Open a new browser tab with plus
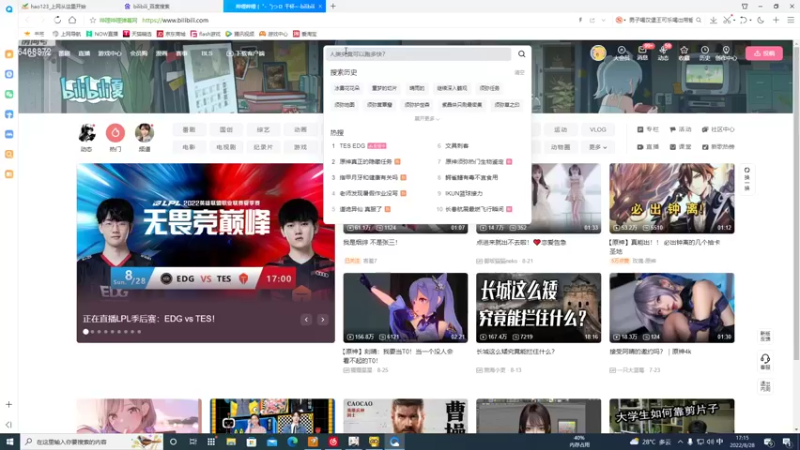The height and width of the screenshot is (450, 800). (333, 6)
